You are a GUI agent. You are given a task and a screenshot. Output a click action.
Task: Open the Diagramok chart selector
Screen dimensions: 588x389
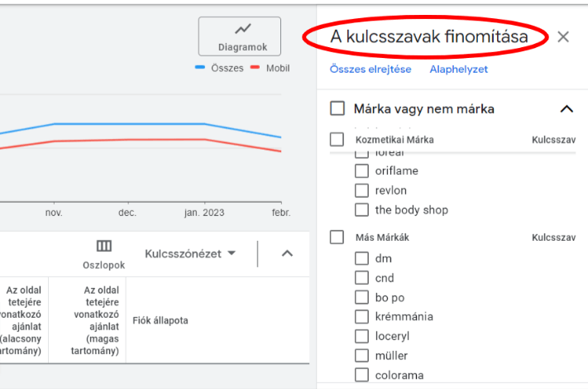240,36
